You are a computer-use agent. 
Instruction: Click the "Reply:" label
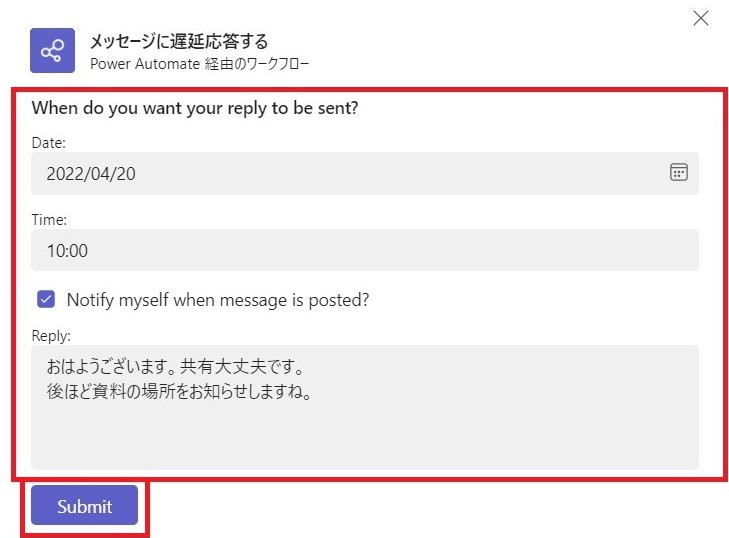pyautogui.click(x=51, y=336)
